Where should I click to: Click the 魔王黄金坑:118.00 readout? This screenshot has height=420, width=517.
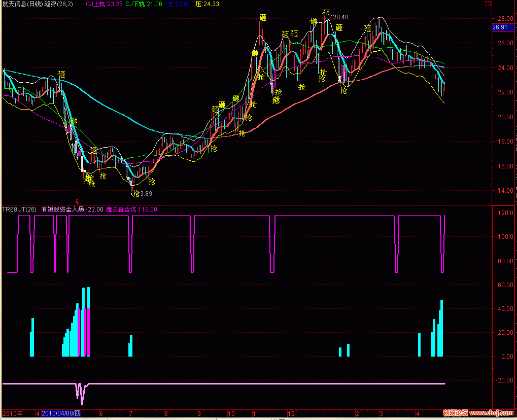131,209
